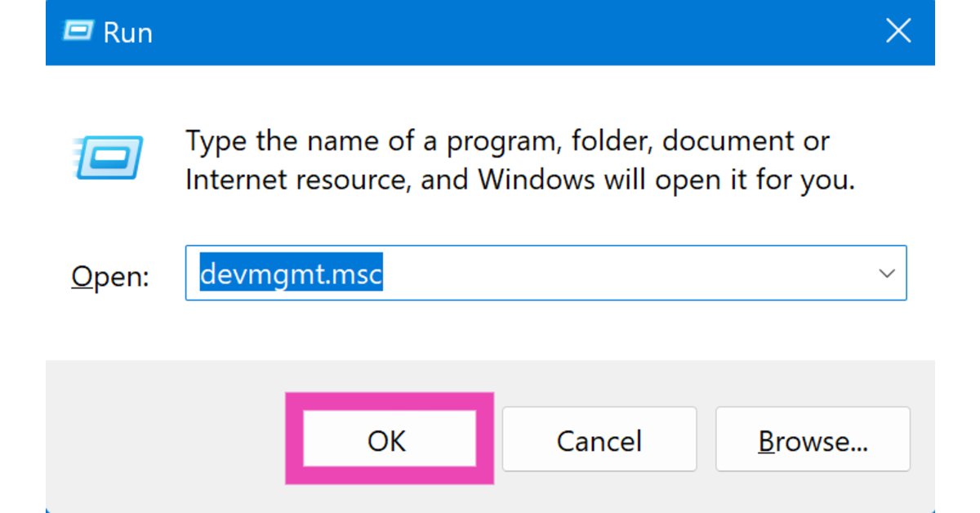This screenshot has width=980, height=513.
Task: Cancel the Run dialog
Action: pyautogui.click(x=599, y=441)
